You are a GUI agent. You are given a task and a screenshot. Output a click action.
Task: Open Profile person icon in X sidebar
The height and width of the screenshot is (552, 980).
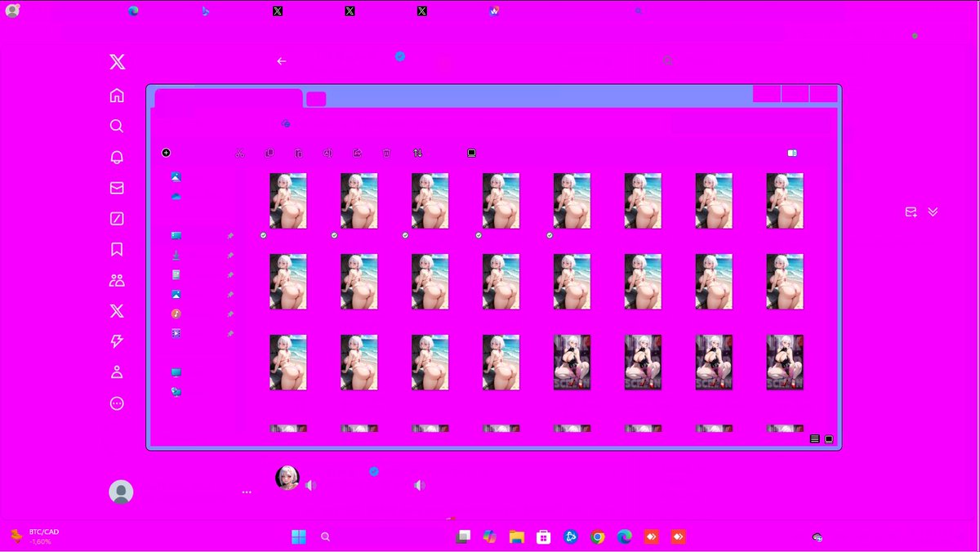point(117,372)
